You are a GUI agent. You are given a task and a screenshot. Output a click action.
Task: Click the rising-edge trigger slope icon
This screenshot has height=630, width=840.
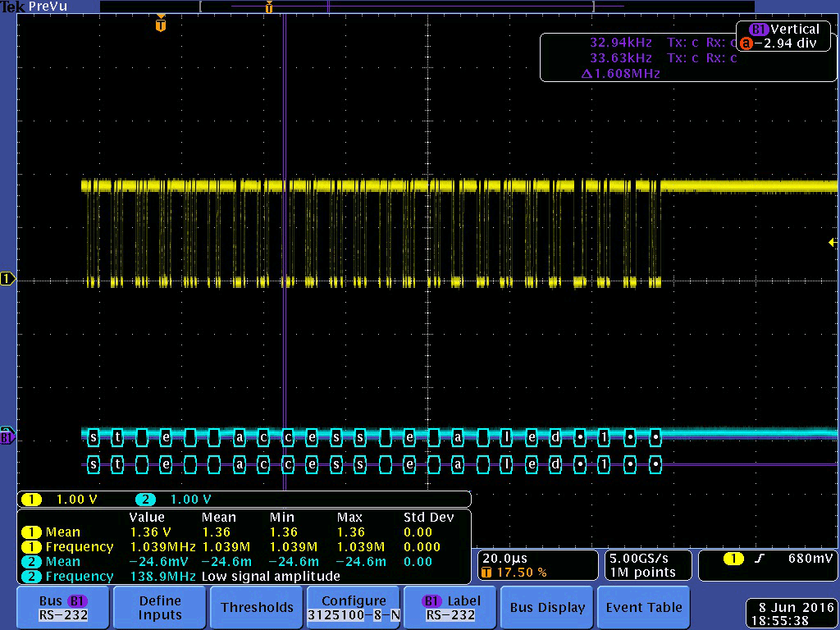point(759,559)
